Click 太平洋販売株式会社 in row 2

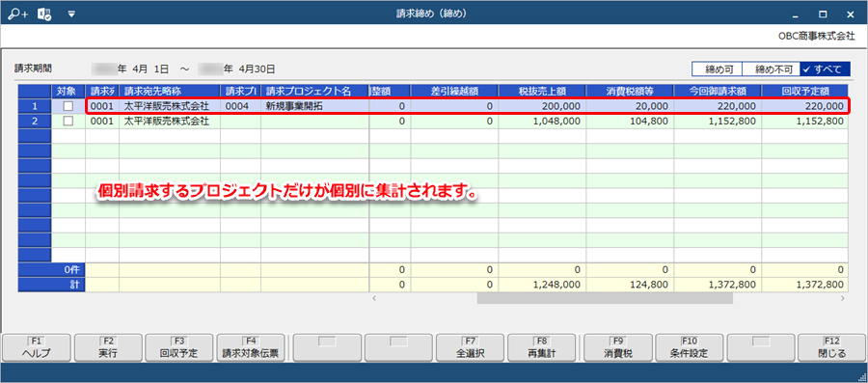(170, 122)
